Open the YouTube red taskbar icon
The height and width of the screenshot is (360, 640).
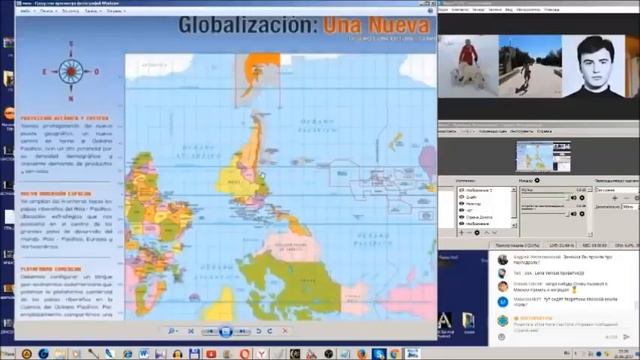[x=211, y=354]
